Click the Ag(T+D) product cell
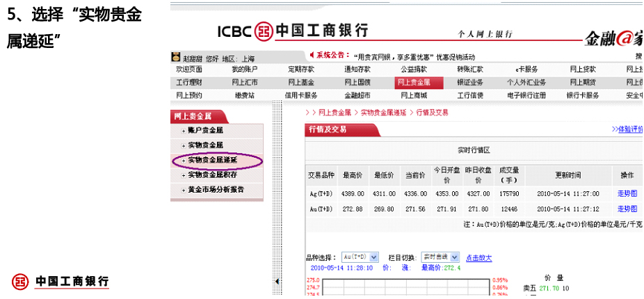The height and width of the screenshot is (299, 644). [x=321, y=193]
